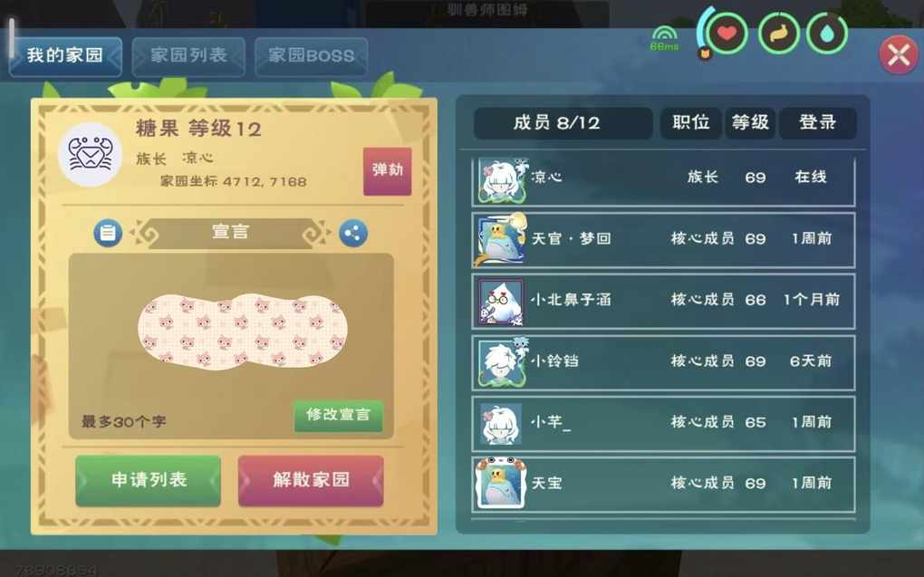Sort members by 职位 column
924x577 pixels.
pyautogui.click(x=690, y=122)
